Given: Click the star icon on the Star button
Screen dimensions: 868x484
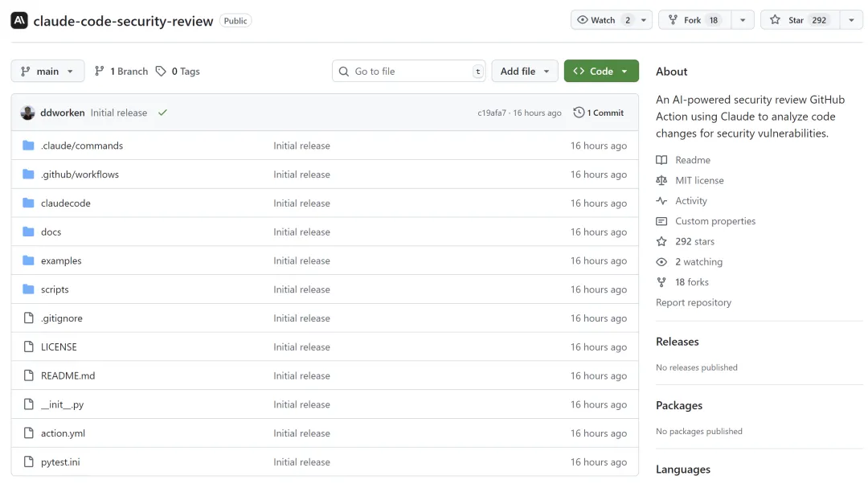Looking at the screenshot, I should 775,20.
